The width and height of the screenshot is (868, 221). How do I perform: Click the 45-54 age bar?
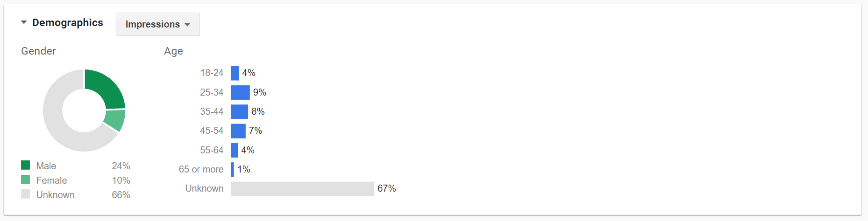click(x=238, y=131)
